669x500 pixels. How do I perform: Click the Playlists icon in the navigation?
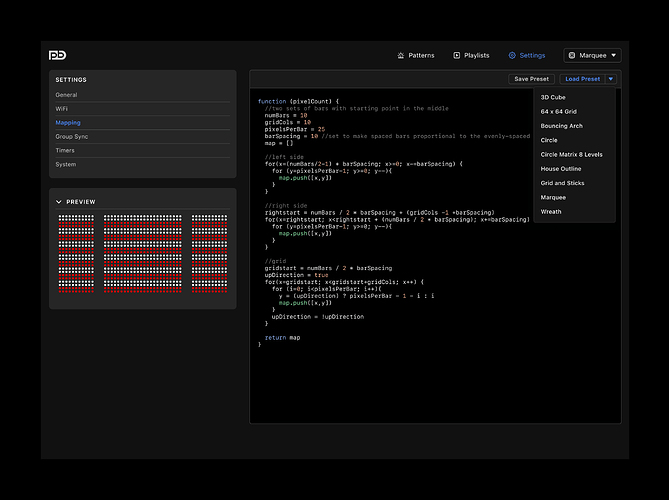pyautogui.click(x=457, y=55)
